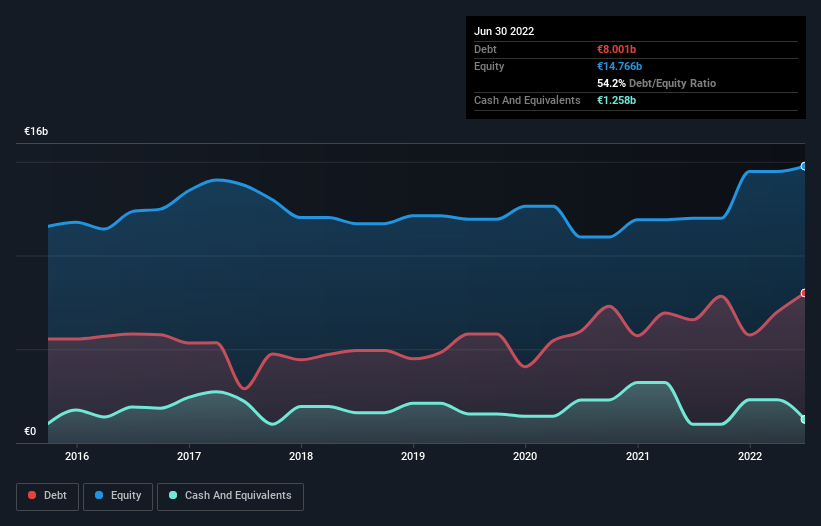
Task: Select the blue Equity end-point marker
Action: (804, 166)
